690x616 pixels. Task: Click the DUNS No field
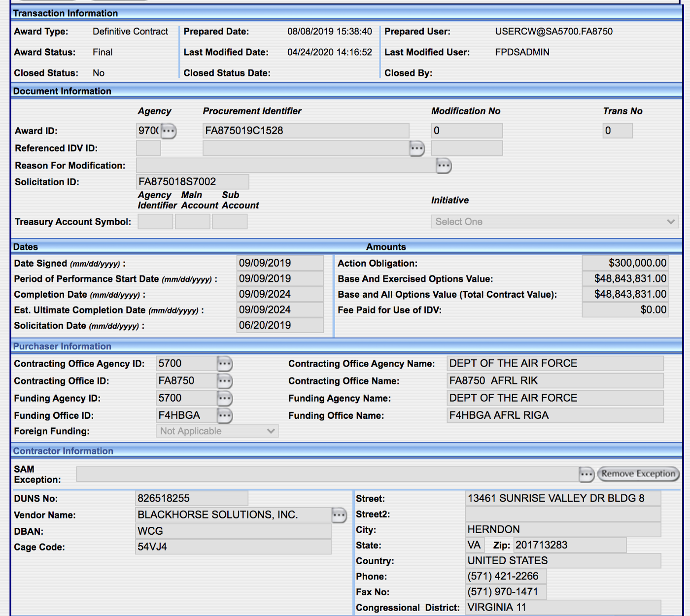click(x=191, y=499)
